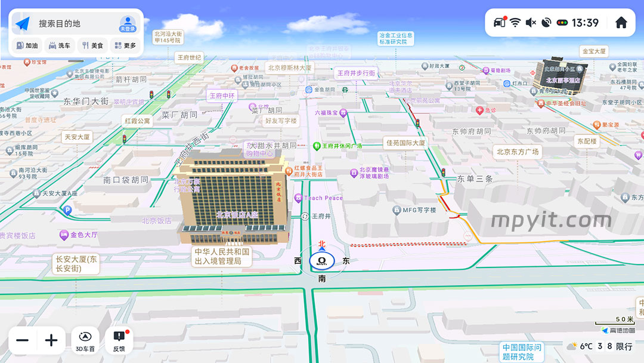Open the car connection status icon

click(x=500, y=22)
